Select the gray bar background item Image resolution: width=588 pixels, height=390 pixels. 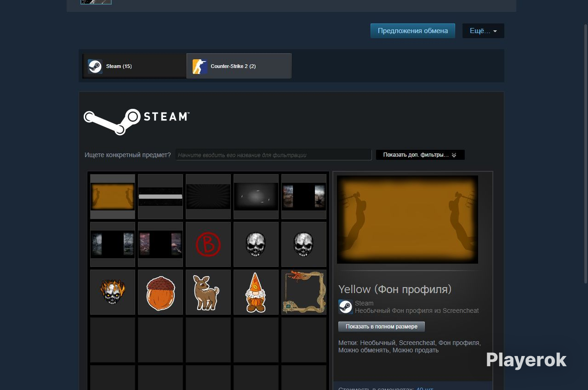[160, 197]
